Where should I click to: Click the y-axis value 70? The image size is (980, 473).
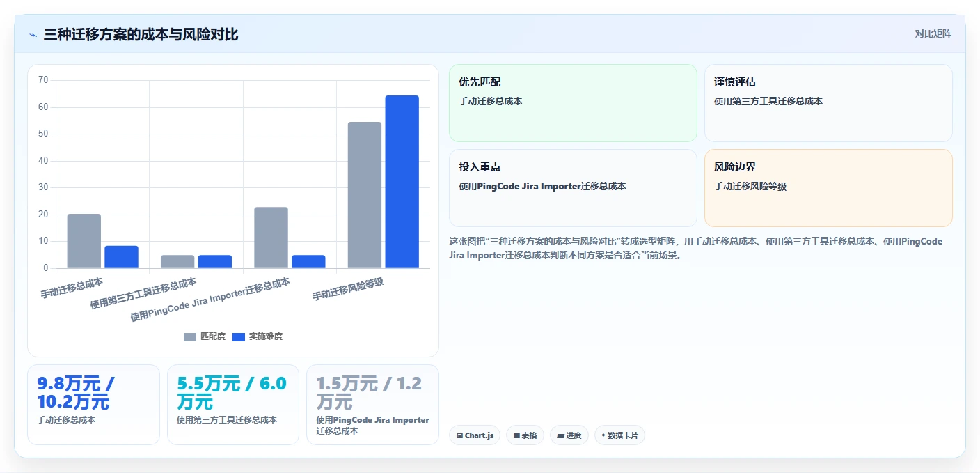click(43, 80)
